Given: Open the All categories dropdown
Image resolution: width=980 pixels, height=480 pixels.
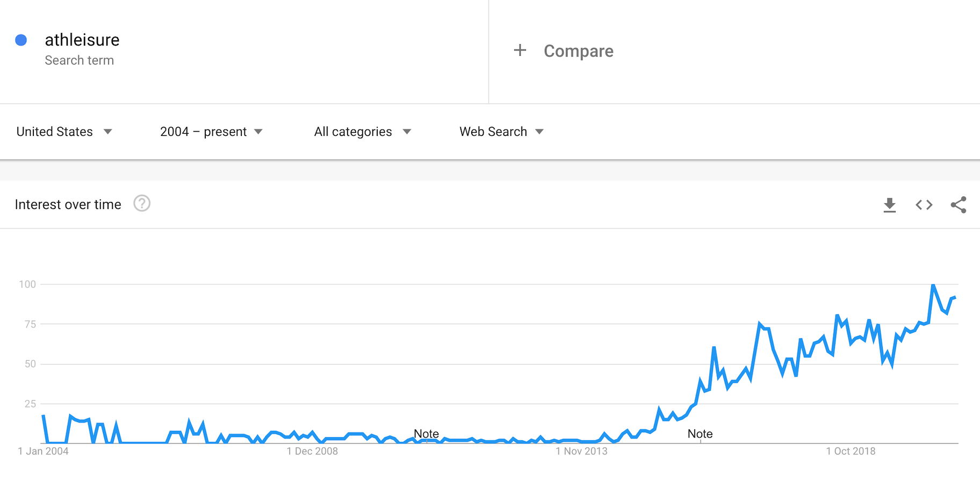Looking at the screenshot, I should click(363, 132).
